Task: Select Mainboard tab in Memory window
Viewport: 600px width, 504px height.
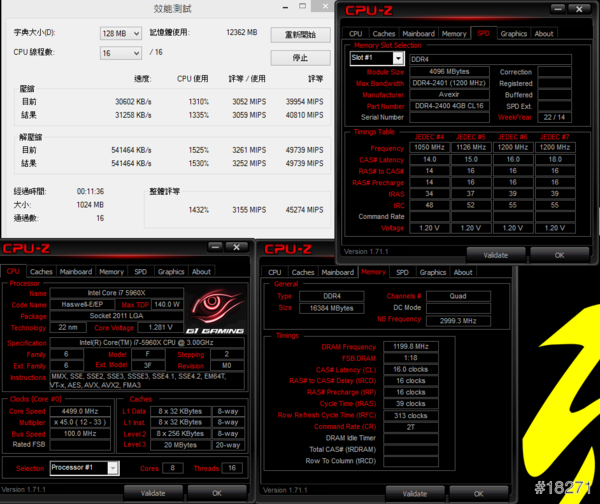Action: point(338,272)
